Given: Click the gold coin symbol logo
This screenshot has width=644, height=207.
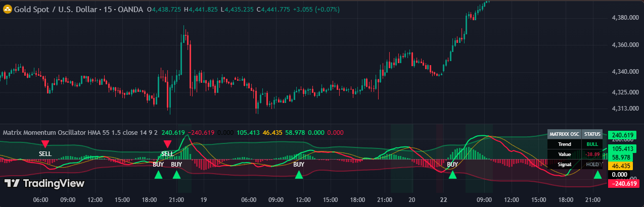Looking at the screenshot, I should (8, 10).
